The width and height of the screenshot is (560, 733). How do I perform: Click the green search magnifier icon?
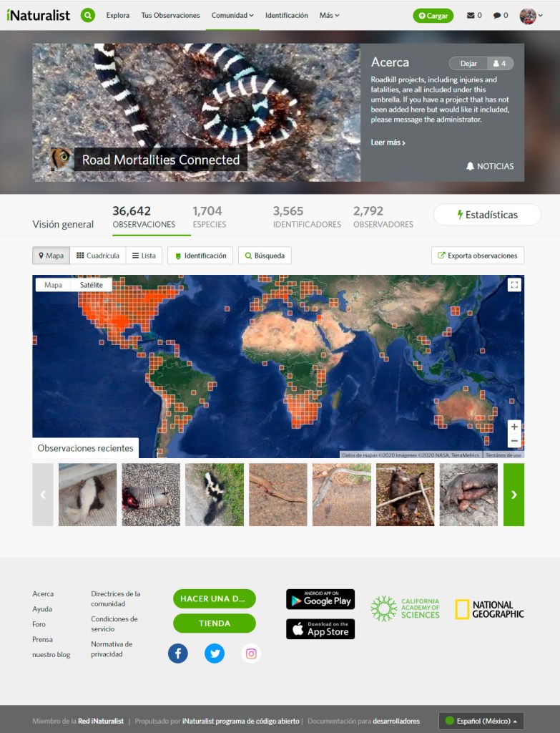point(88,16)
